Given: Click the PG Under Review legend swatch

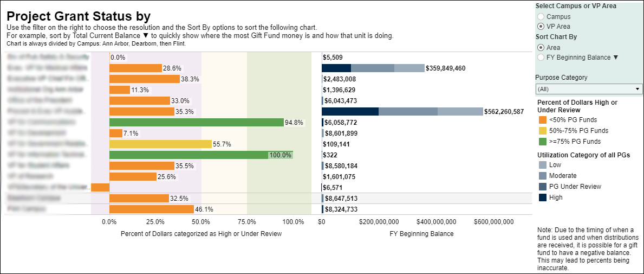Looking at the screenshot, I should pos(543,187).
